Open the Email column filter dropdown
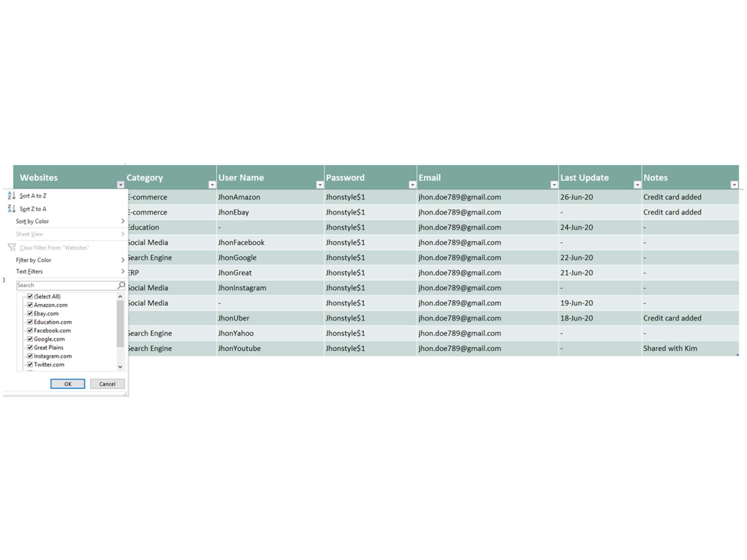747x560 pixels. pyautogui.click(x=554, y=185)
